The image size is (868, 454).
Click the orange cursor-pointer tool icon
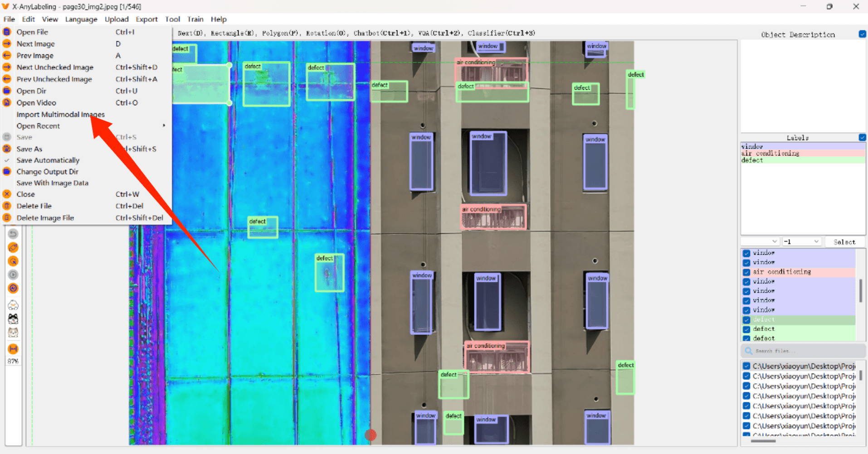13,261
